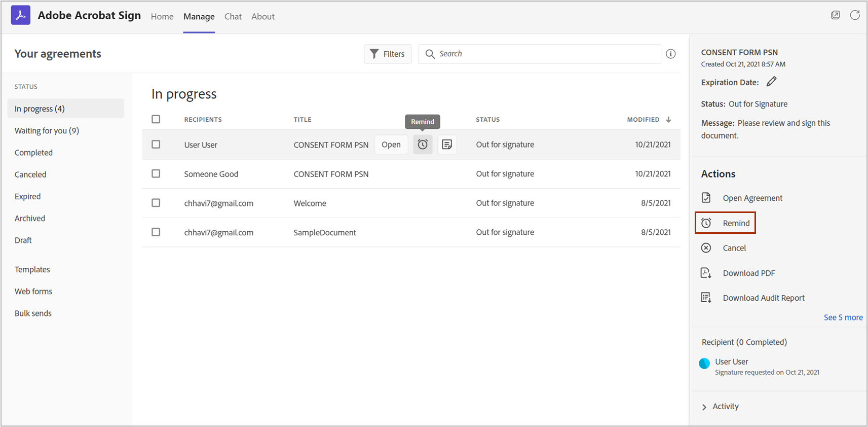Show Archived agreements
Screen dimensions: 868x427
coord(30,219)
